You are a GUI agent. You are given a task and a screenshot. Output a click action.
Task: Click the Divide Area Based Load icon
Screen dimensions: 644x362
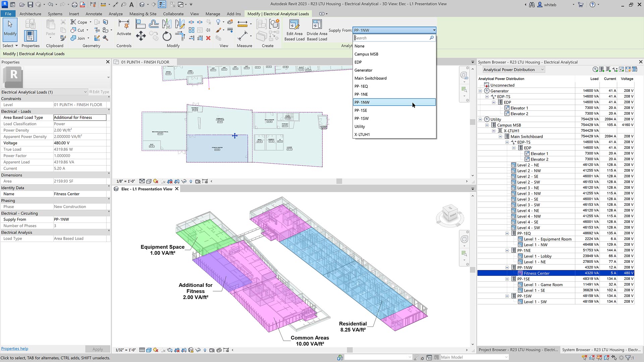coord(317,25)
